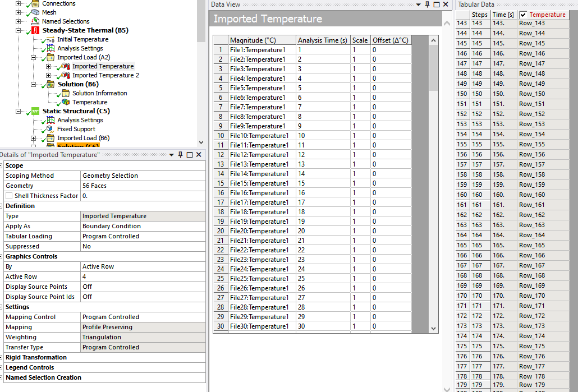578x392 pixels.
Task: Expand the Imported Temperature node
Action: (x=48, y=66)
